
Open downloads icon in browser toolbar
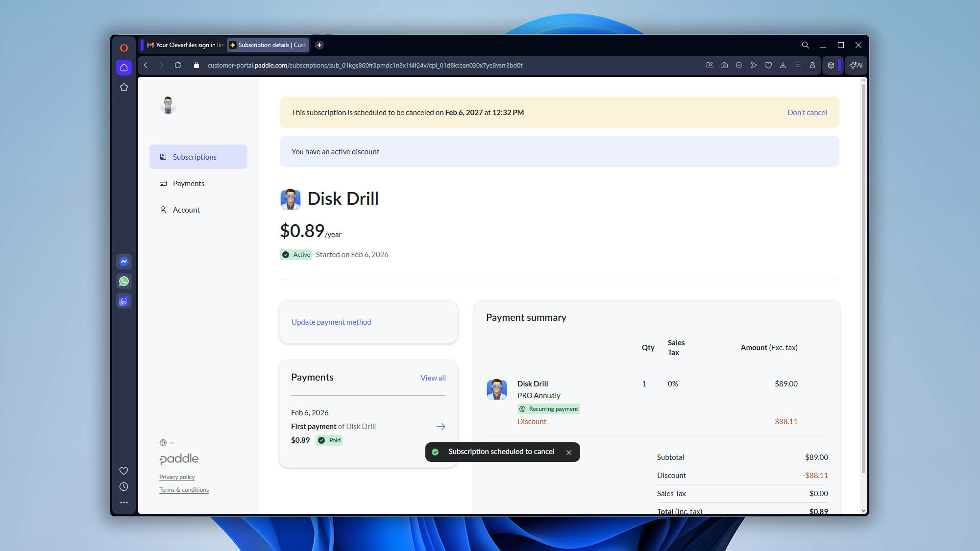pos(783,65)
